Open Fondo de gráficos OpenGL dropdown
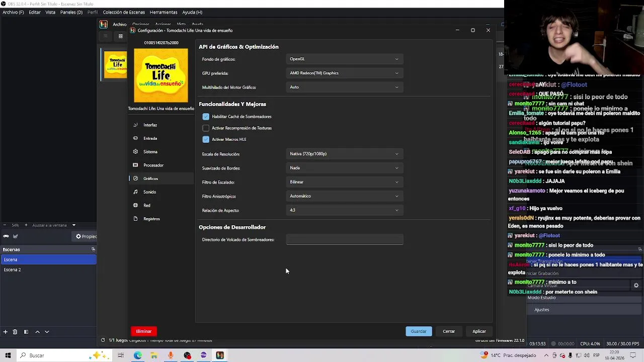 coord(344,59)
